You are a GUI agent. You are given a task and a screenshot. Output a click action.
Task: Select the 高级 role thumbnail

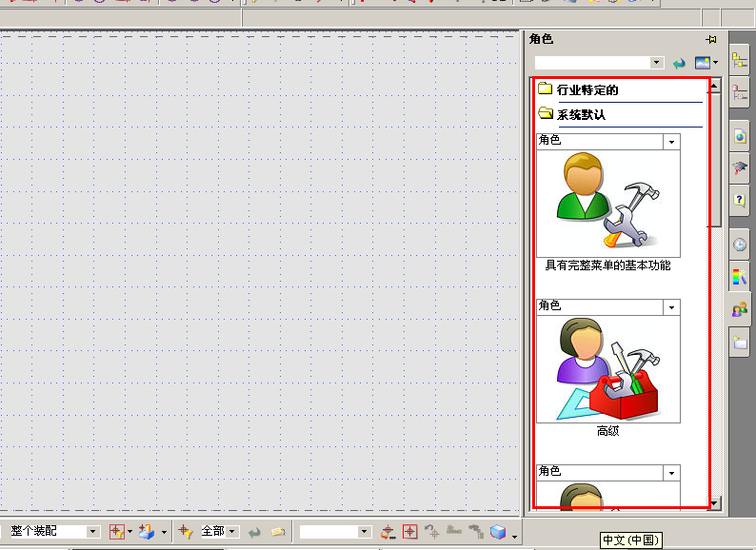[x=608, y=369]
